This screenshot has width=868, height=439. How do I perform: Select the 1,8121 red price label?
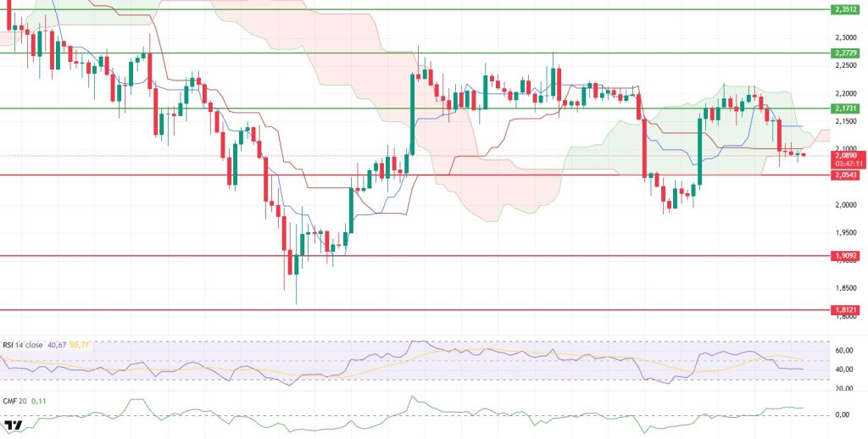(x=845, y=310)
